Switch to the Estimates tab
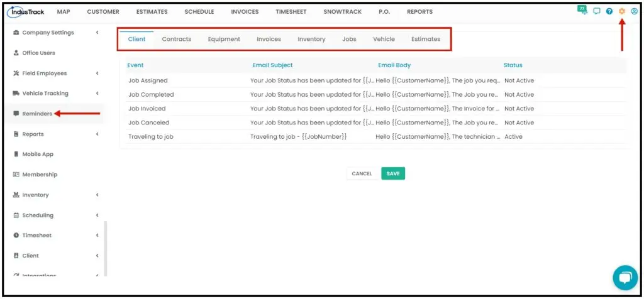This screenshot has width=644, height=299. click(x=426, y=40)
